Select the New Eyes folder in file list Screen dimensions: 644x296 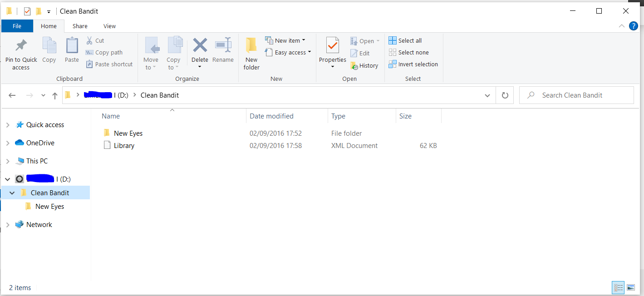pos(128,133)
